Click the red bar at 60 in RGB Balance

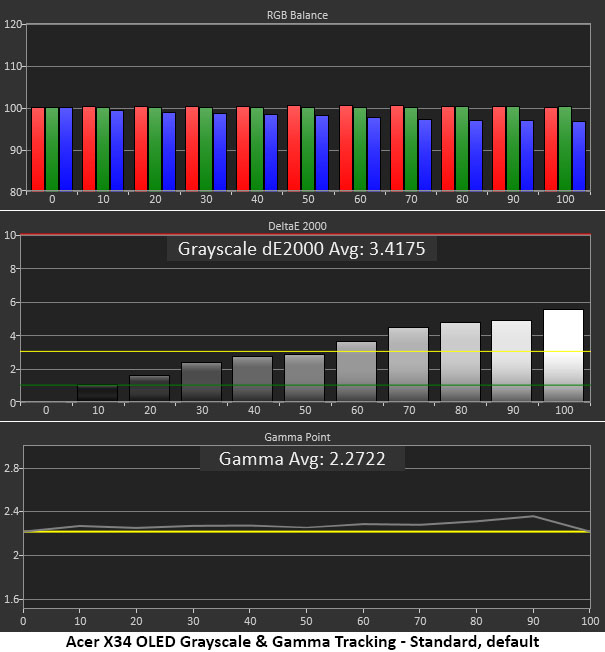(346, 148)
